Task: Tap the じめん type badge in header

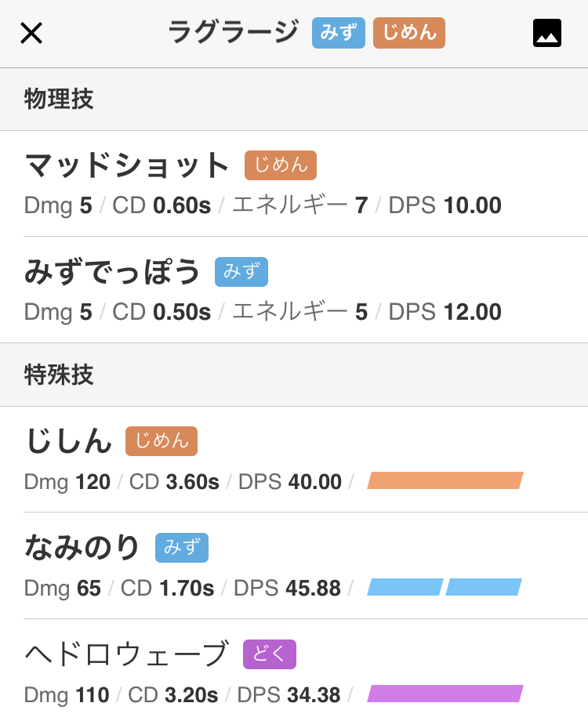Action: [x=409, y=33]
